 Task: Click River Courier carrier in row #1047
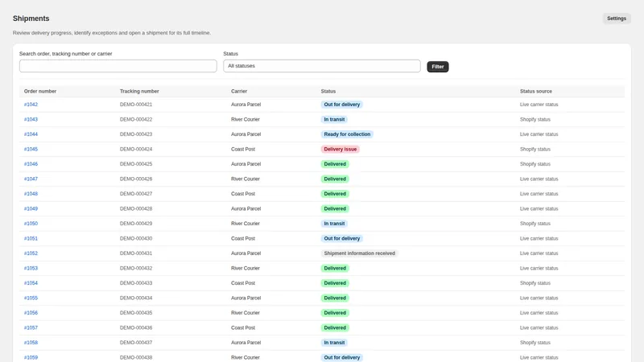[x=246, y=179]
